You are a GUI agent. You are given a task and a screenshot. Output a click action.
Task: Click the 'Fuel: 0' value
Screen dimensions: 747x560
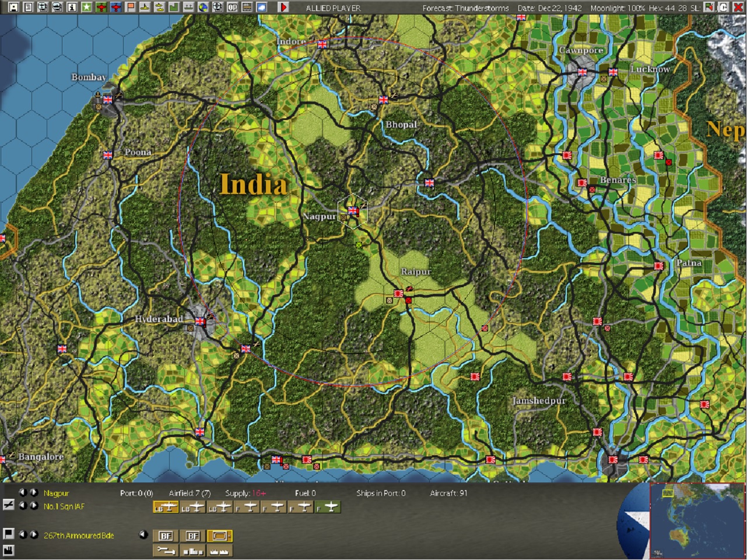coord(306,494)
